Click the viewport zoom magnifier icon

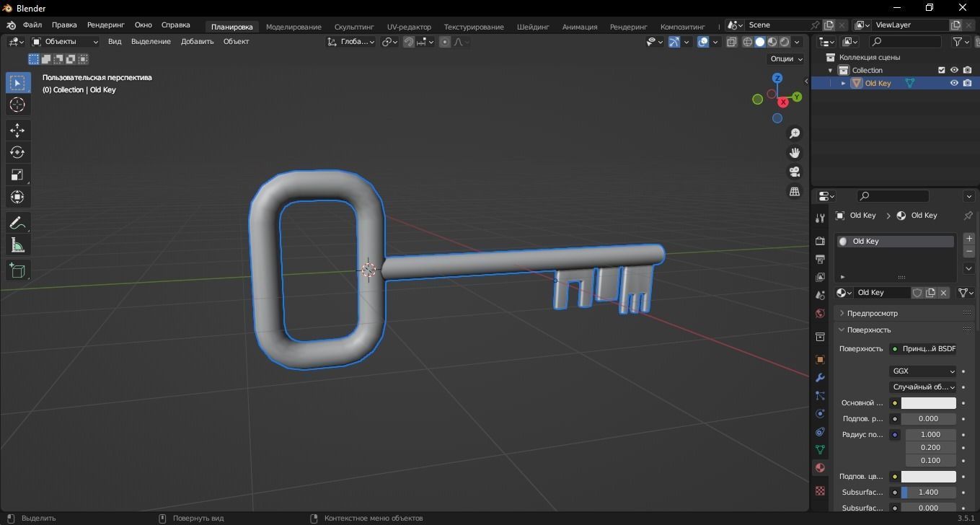795,133
